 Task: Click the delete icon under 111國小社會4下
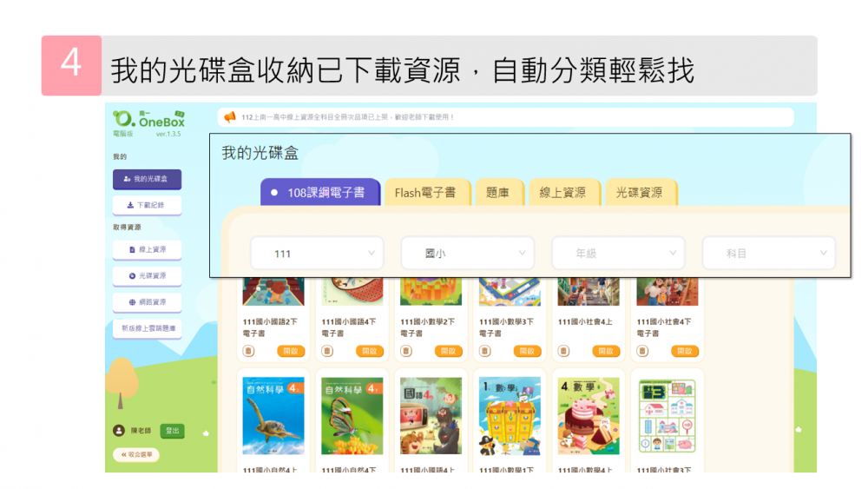point(642,351)
